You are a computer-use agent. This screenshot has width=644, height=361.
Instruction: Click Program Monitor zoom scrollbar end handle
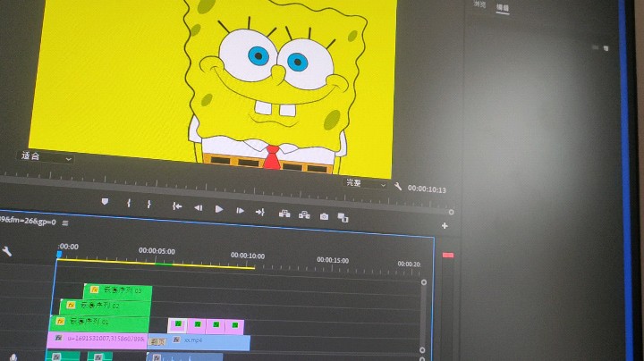tap(451, 212)
